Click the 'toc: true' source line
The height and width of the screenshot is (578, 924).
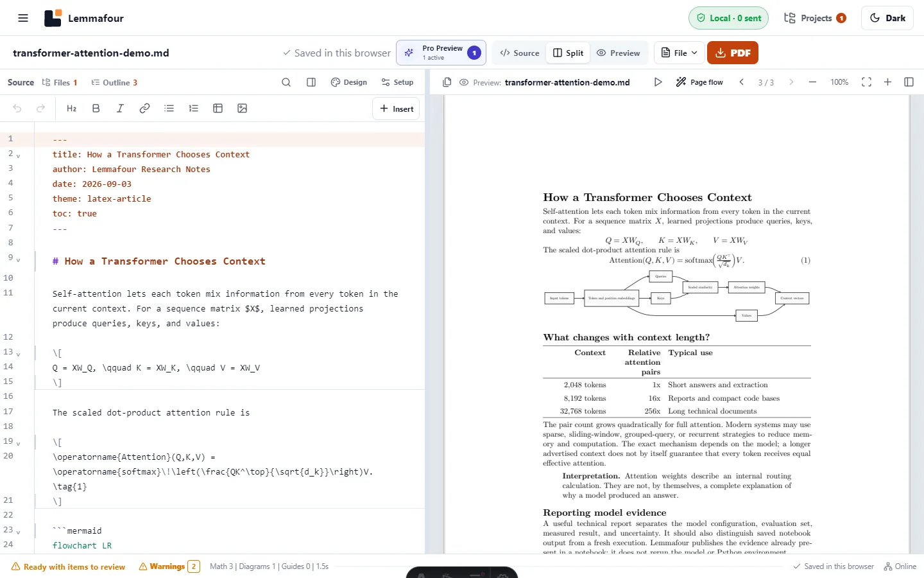(x=74, y=213)
